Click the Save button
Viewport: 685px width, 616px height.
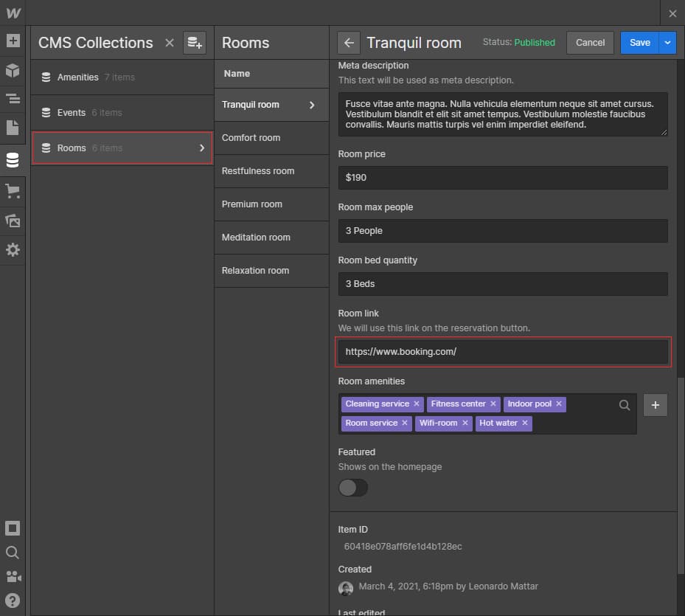pos(639,43)
